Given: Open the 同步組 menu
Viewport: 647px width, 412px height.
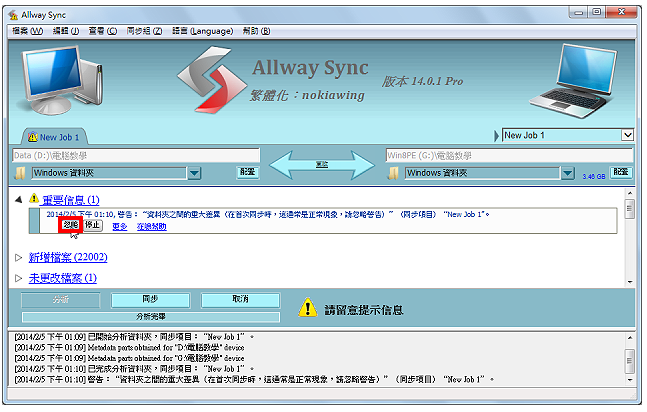Looking at the screenshot, I should [x=144, y=31].
